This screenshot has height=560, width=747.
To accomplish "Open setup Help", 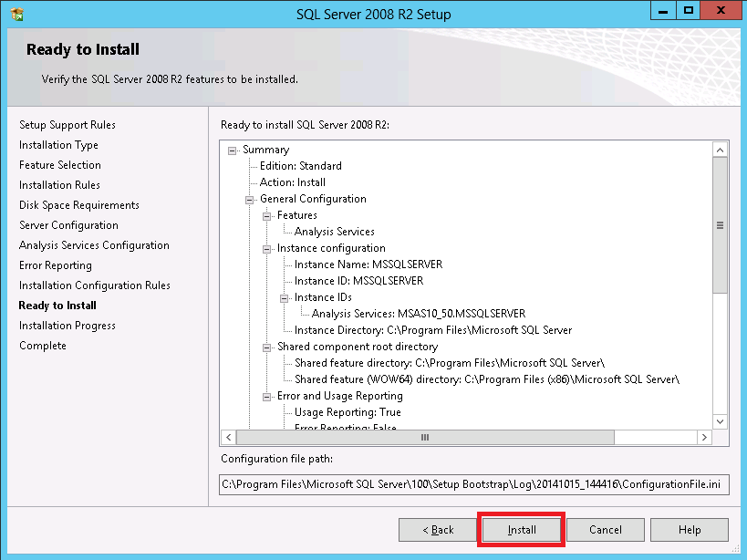I will (x=690, y=530).
